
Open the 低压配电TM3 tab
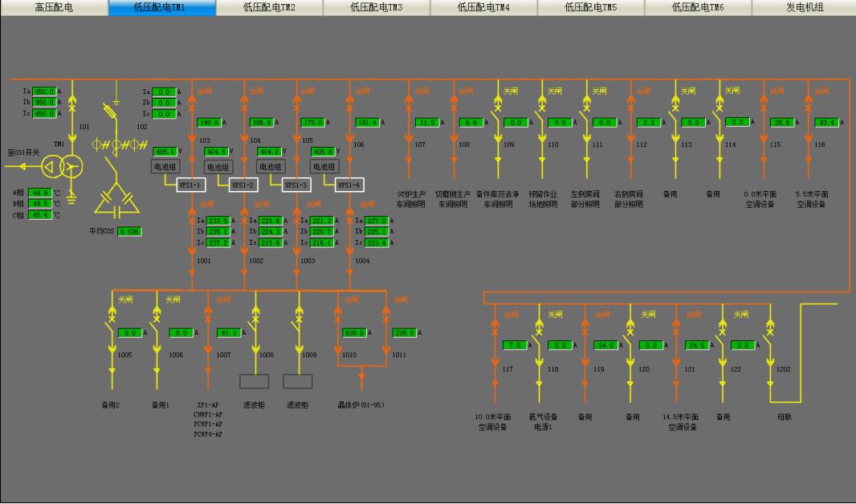click(377, 8)
